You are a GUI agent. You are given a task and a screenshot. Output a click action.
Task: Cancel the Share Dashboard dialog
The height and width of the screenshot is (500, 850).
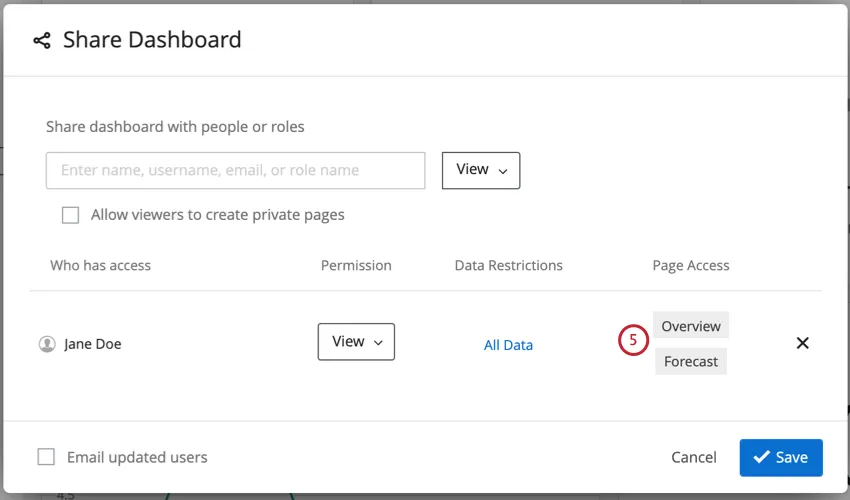click(x=693, y=457)
